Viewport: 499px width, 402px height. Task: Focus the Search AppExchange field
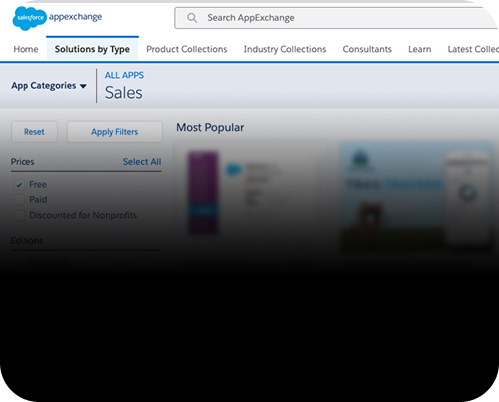pyautogui.click(x=337, y=18)
